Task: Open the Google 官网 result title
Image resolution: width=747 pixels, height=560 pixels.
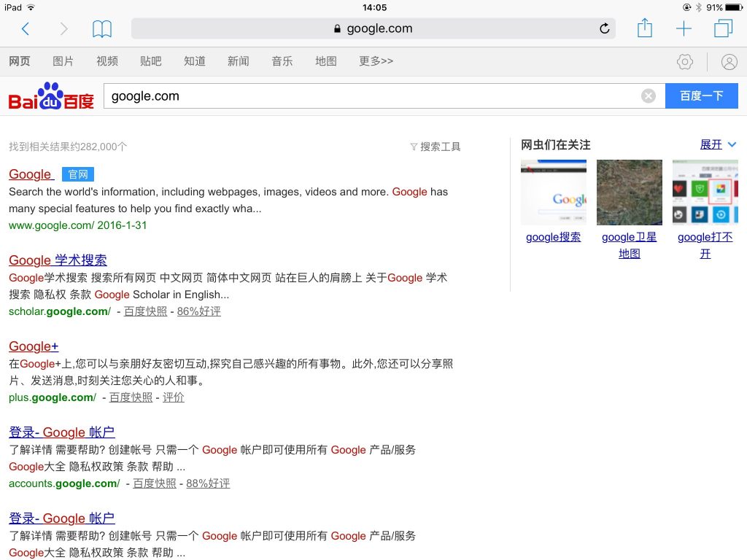Action: click(x=31, y=174)
